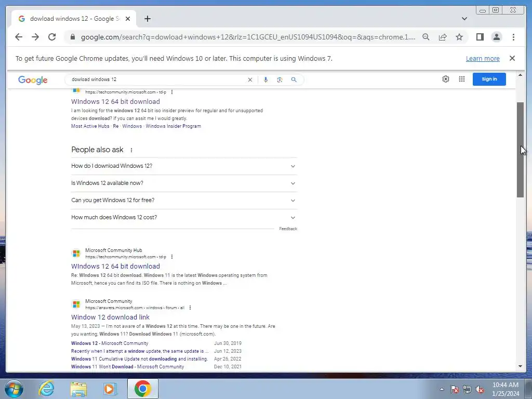The width and height of the screenshot is (532, 399).
Task: Share this page icon
Action: (x=443, y=37)
